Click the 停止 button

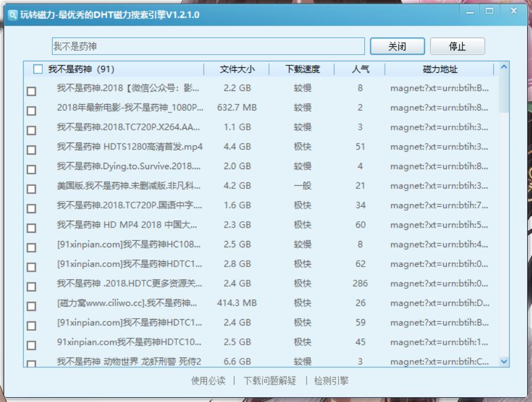[x=457, y=46]
